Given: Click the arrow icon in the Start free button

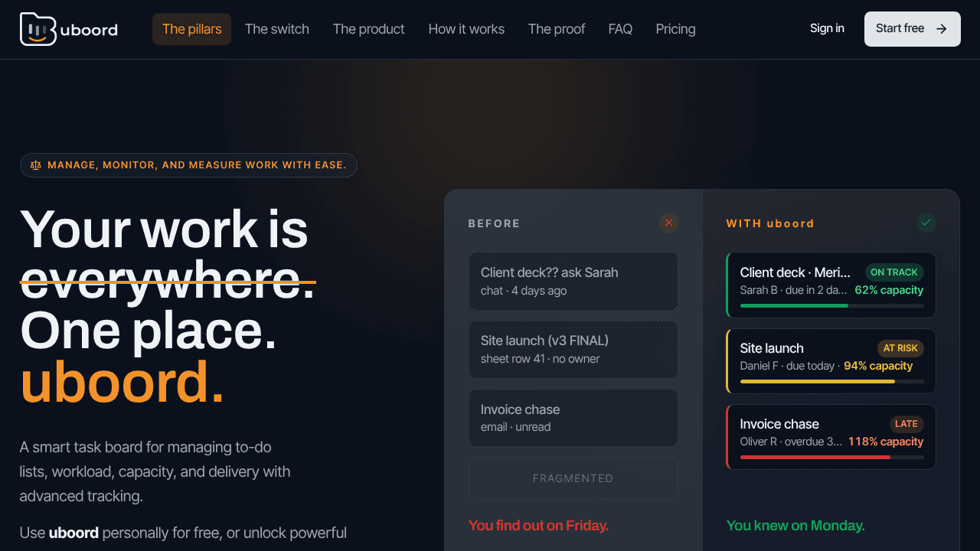Looking at the screenshot, I should click(x=942, y=29).
